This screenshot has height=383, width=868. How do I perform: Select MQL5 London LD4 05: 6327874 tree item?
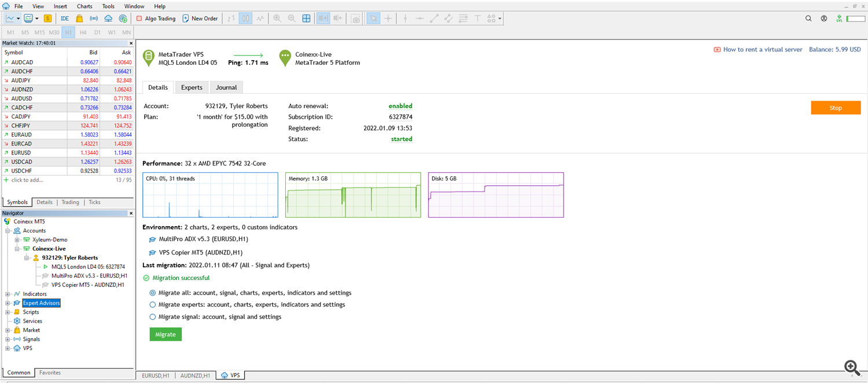click(x=88, y=267)
